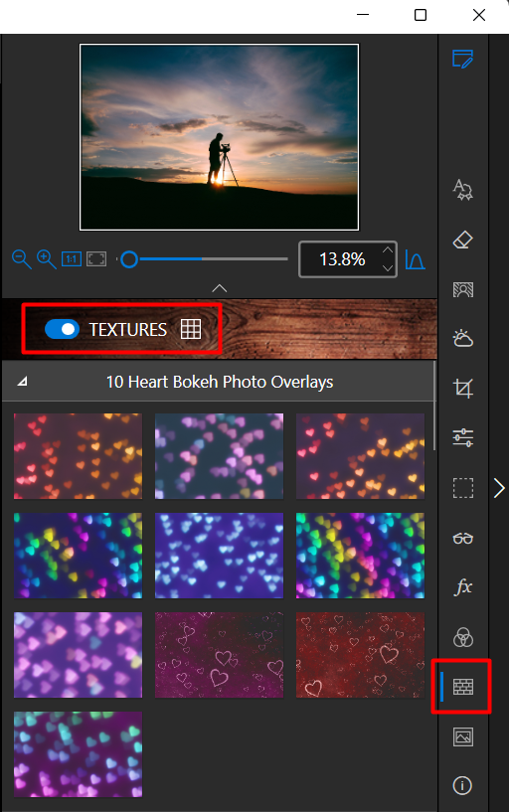This screenshot has width=509, height=812.
Task: Open the image info panel
Action: pyautogui.click(x=462, y=785)
